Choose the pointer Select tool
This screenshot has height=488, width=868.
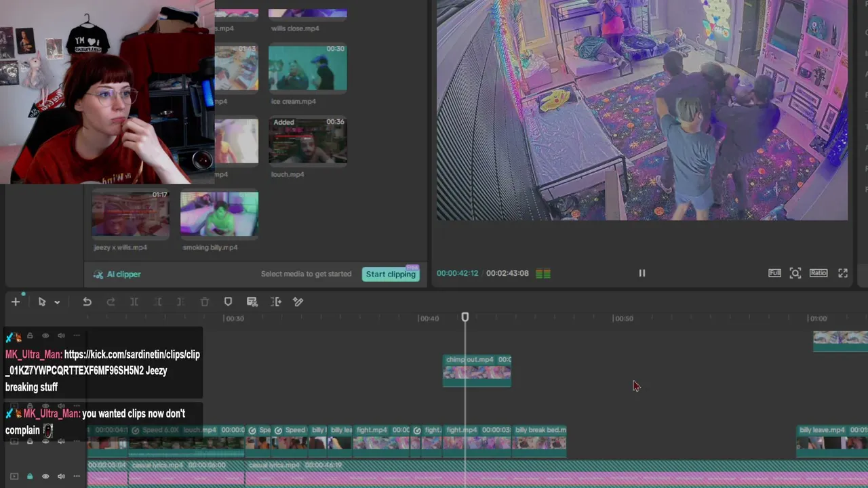(42, 302)
